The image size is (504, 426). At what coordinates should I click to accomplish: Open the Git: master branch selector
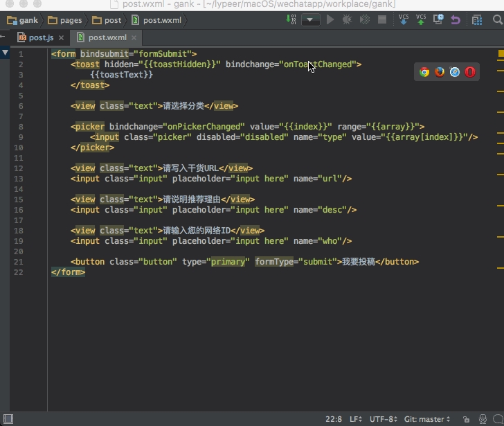427,419
